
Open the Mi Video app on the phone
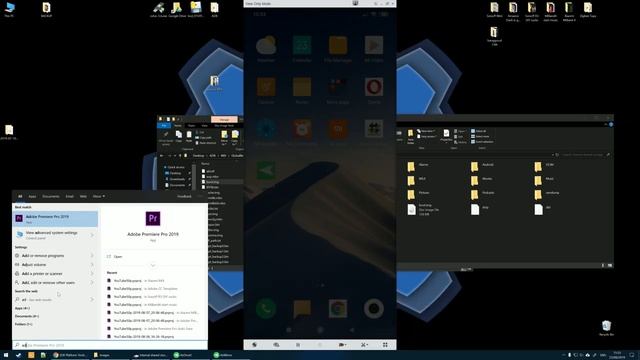(x=374, y=46)
